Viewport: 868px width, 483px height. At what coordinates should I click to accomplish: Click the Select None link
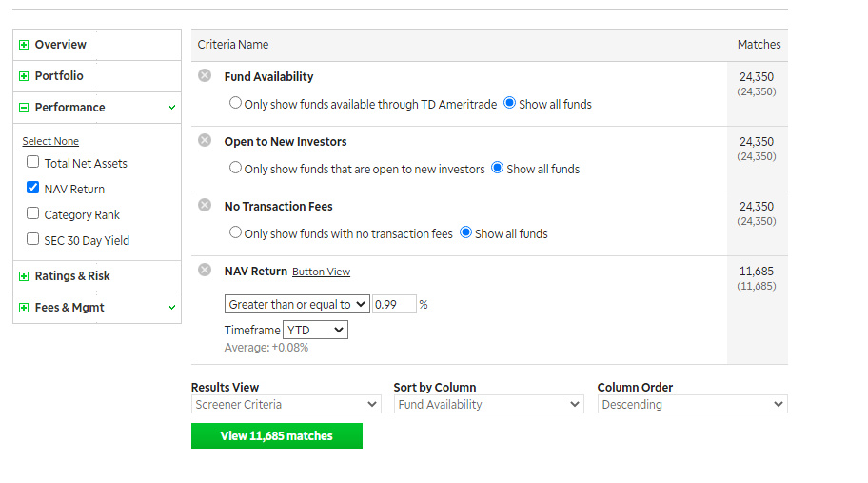(x=50, y=141)
